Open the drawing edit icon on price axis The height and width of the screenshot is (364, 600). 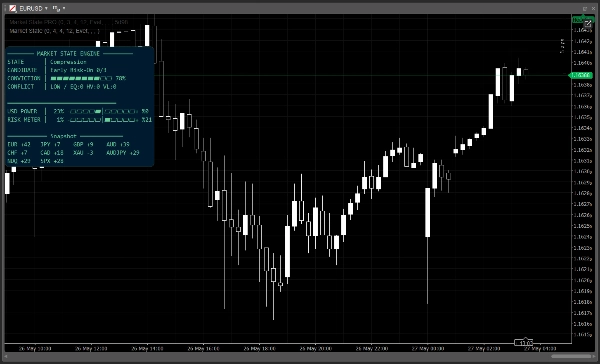[x=588, y=24]
